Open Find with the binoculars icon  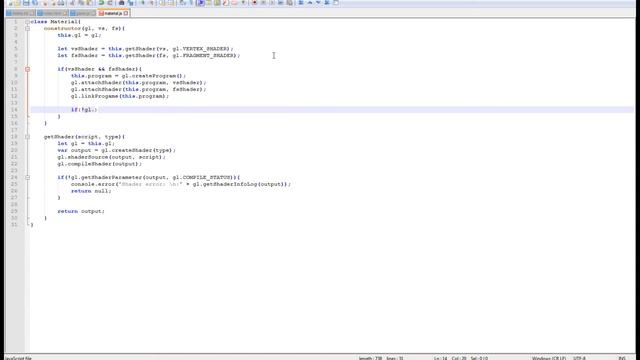click(x=121, y=3)
